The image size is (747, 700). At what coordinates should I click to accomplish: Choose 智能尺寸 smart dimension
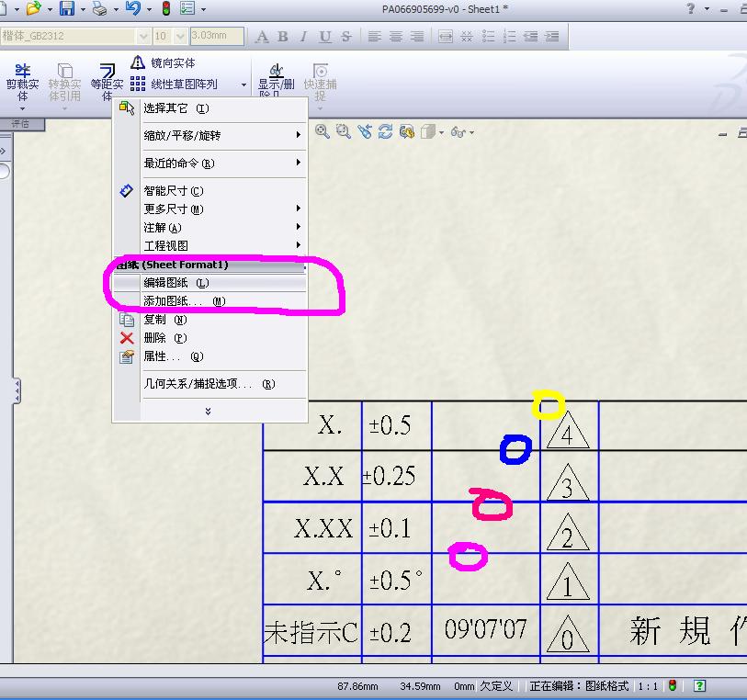pyautogui.click(x=209, y=191)
